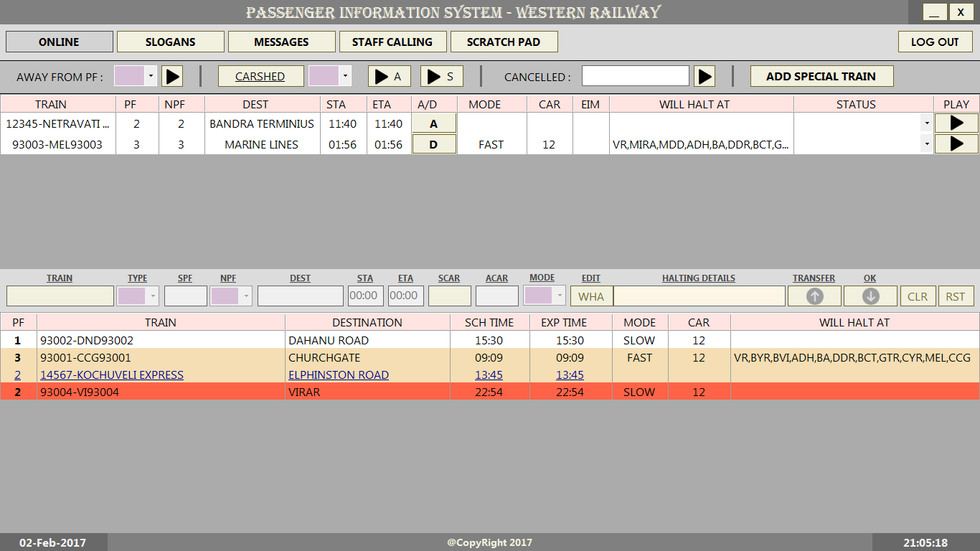
Task: Select the 93001-CCG93001 train row
Action: (x=490, y=357)
